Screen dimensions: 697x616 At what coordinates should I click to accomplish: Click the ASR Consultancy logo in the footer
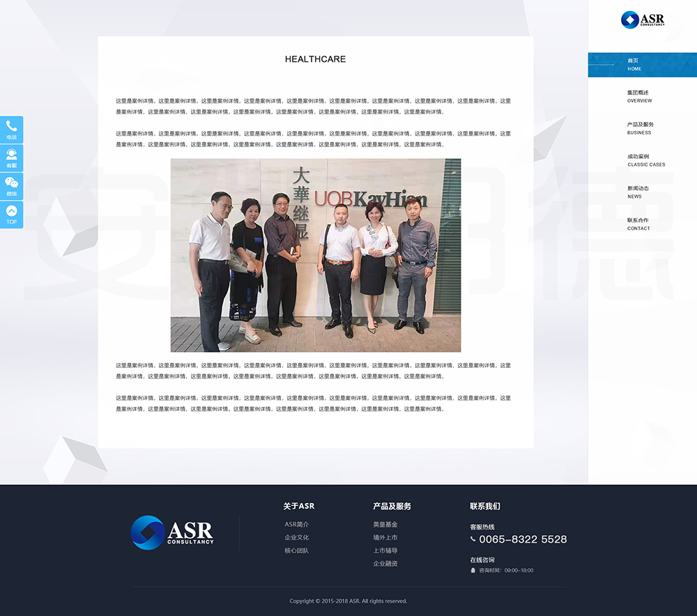(172, 532)
